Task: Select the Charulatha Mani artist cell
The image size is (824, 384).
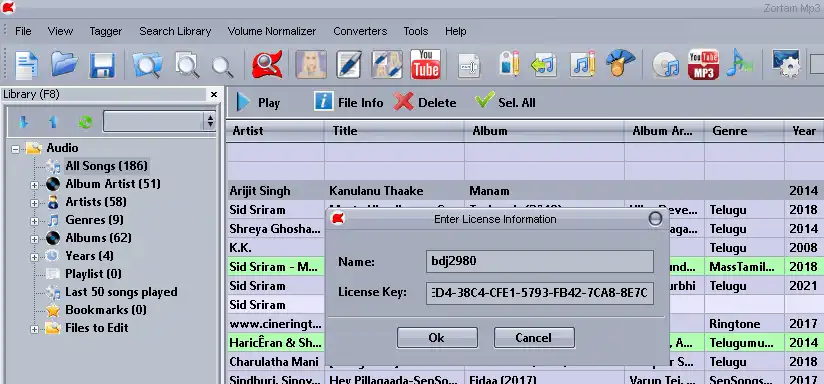Action: [x=276, y=362]
